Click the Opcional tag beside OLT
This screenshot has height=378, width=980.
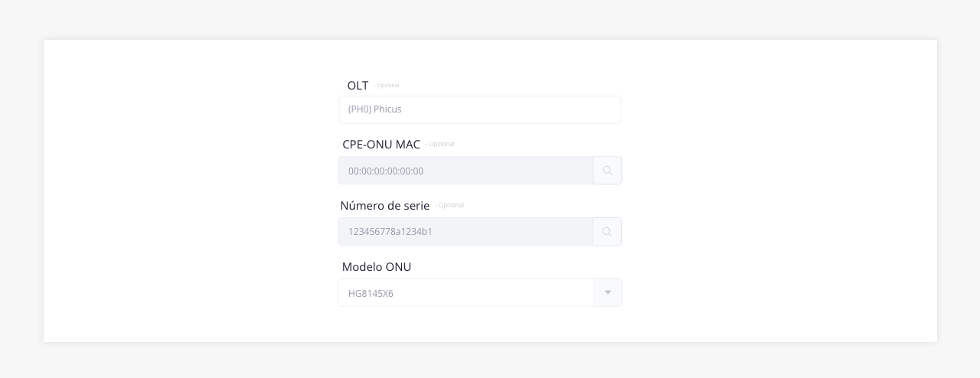[387, 86]
